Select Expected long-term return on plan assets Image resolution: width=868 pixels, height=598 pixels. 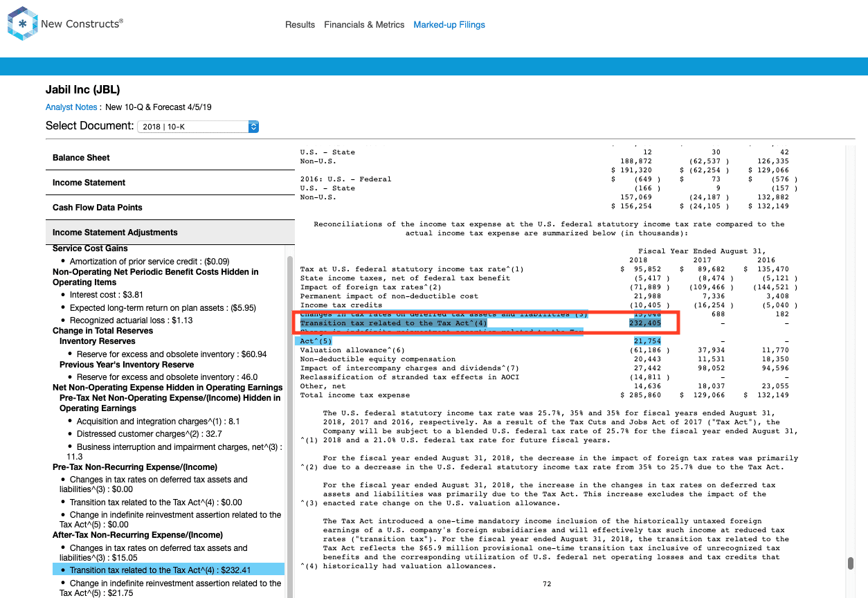[163, 308]
